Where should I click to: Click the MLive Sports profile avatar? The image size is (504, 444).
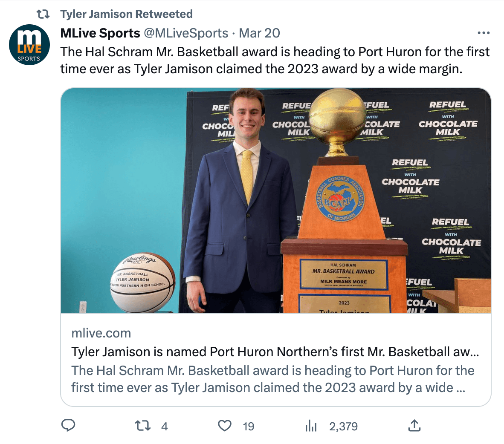point(29,45)
